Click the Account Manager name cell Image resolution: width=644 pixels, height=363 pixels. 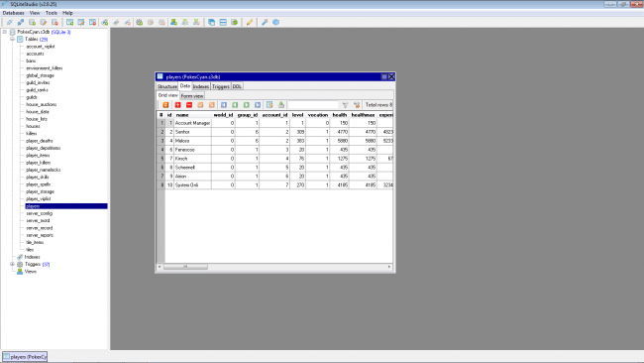(x=192, y=123)
